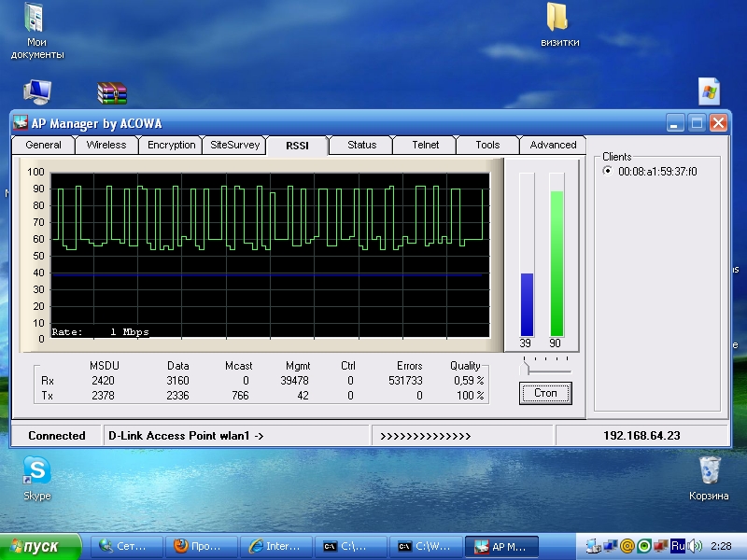Image resolution: width=747 pixels, height=560 pixels.
Task: Select client 00:08:a1:59:37:f0 radio button
Action: pos(608,172)
